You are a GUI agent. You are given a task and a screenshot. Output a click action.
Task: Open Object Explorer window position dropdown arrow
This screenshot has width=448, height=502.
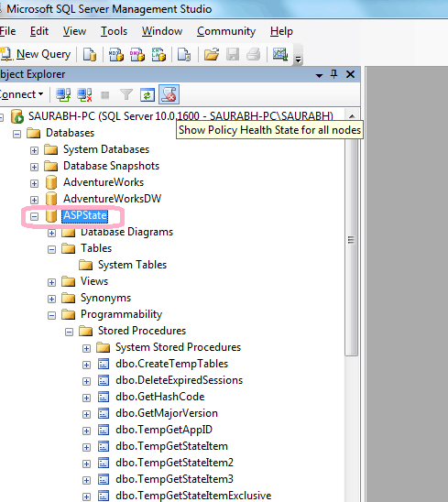tap(319, 75)
